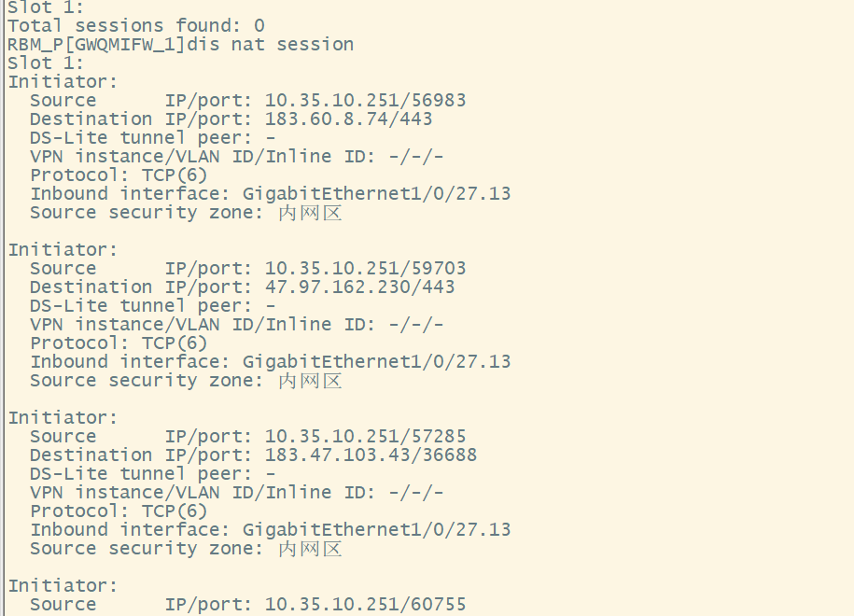The width and height of the screenshot is (854, 616).
Task: Select source address 10.35.10.251/60755
Action: 365,604
